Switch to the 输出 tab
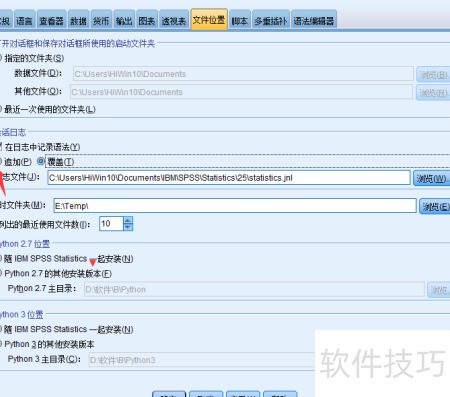The width and height of the screenshot is (450, 397). click(124, 21)
